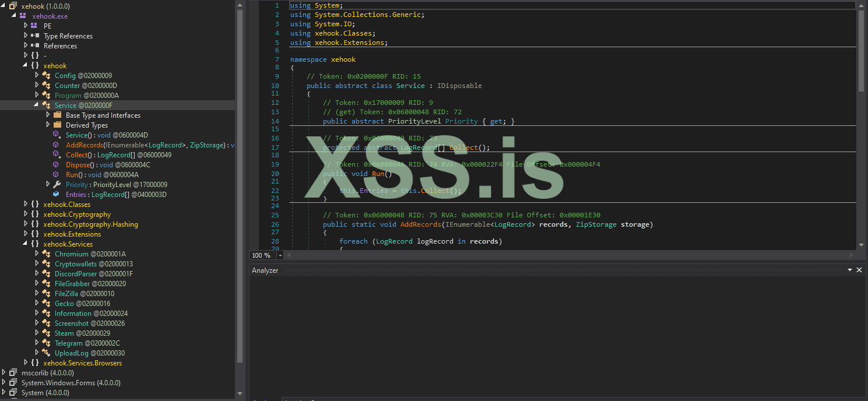
Task: Expand the PE node
Action: (26, 26)
